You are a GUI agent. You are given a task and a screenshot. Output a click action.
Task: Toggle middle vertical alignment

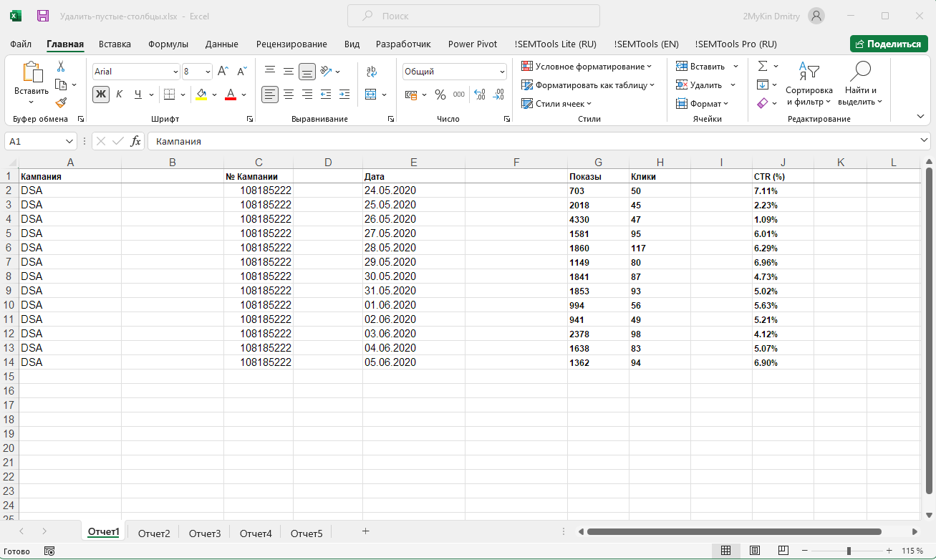point(289,72)
